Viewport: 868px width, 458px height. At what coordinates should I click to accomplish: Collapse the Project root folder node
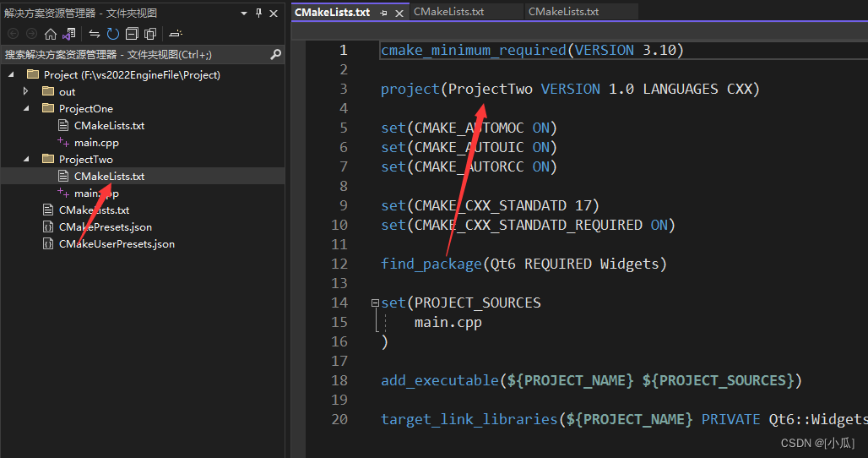click(x=11, y=74)
